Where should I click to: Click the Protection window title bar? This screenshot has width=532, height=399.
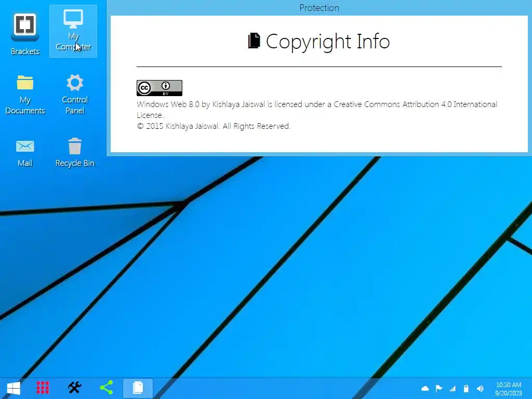[319, 7]
